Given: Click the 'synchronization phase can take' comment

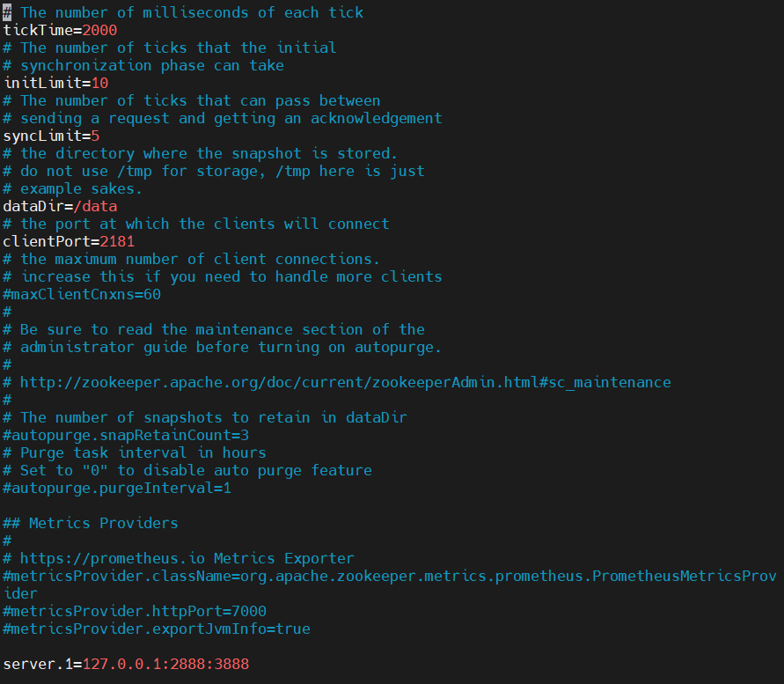Looking at the screenshot, I should click(x=143, y=65).
